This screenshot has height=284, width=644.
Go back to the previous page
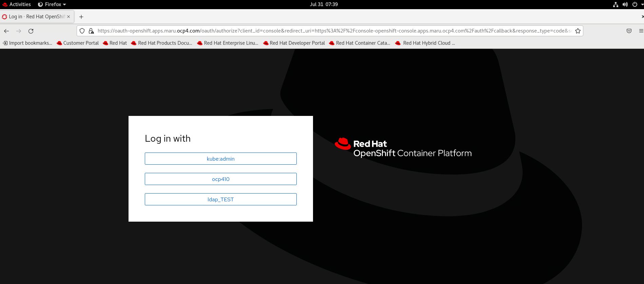pos(6,31)
